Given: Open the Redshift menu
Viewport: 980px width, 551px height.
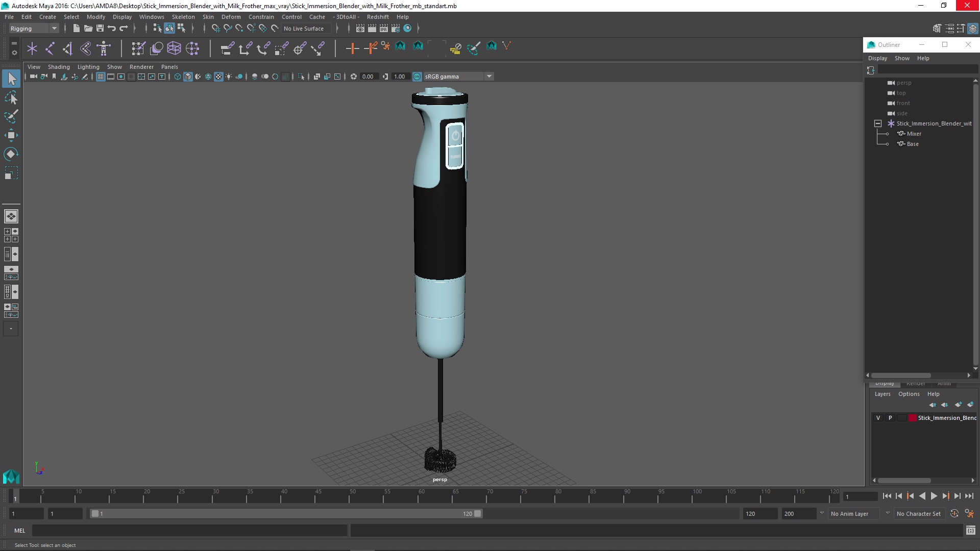Looking at the screenshot, I should [378, 17].
